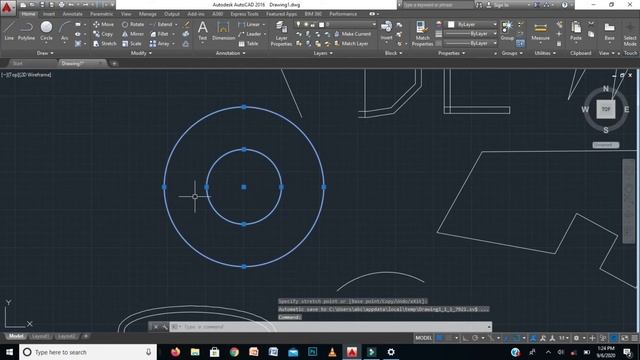Expand the Layers panel

(x=323, y=53)
